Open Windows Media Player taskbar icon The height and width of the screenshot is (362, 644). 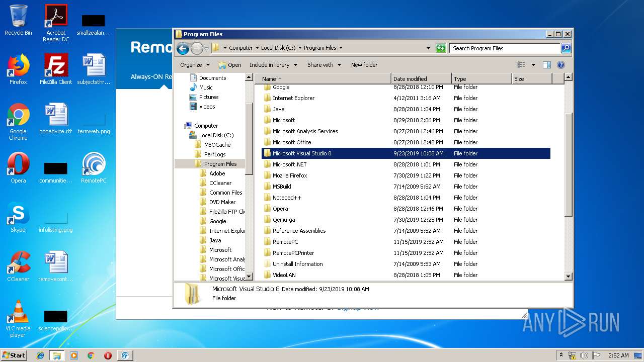(x=74, y=355)
